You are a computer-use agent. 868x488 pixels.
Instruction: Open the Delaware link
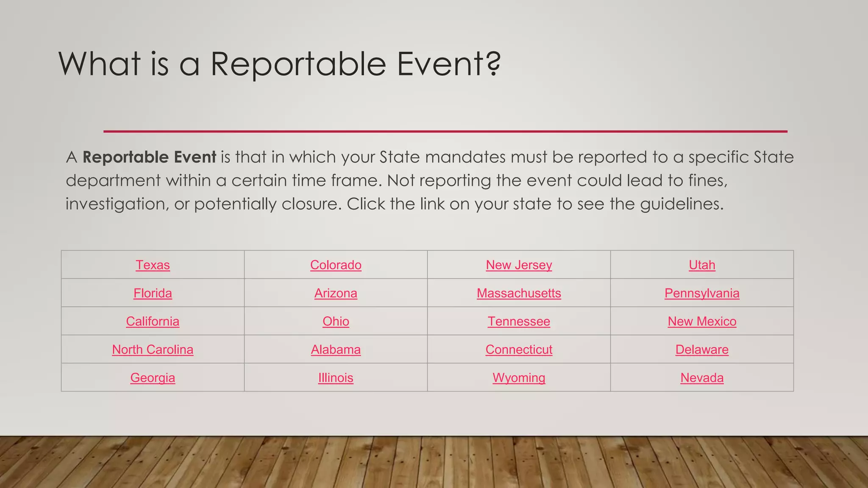coord(702,349)
